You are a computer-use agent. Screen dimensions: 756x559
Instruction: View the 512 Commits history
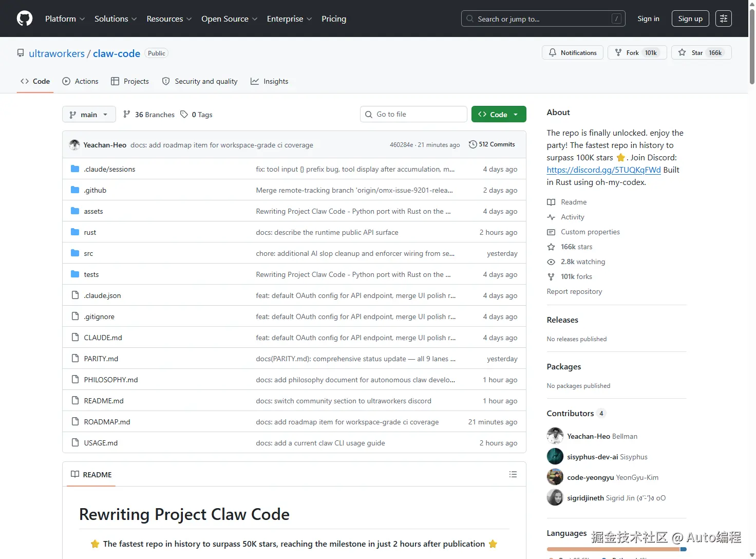(492, 144)
